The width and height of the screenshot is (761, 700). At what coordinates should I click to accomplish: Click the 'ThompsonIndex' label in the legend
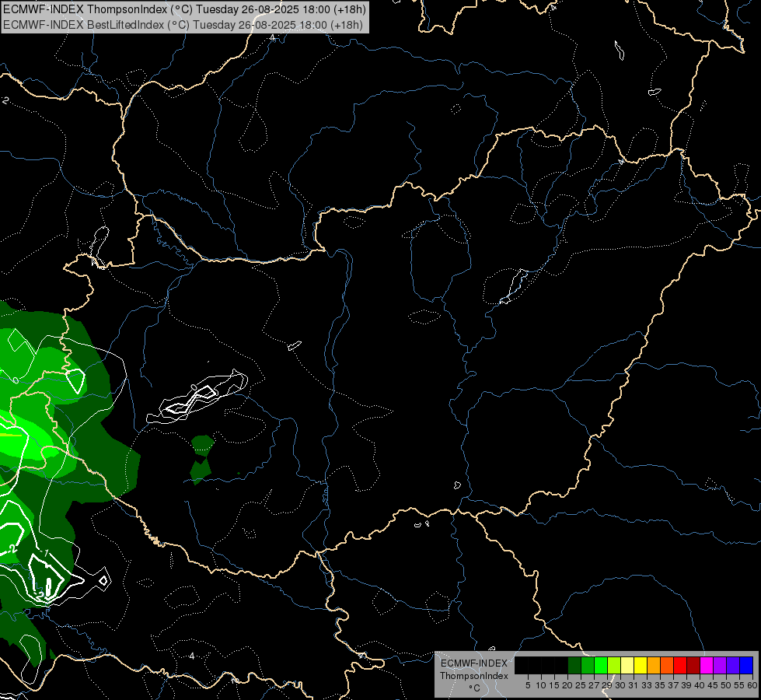(474, 676)
